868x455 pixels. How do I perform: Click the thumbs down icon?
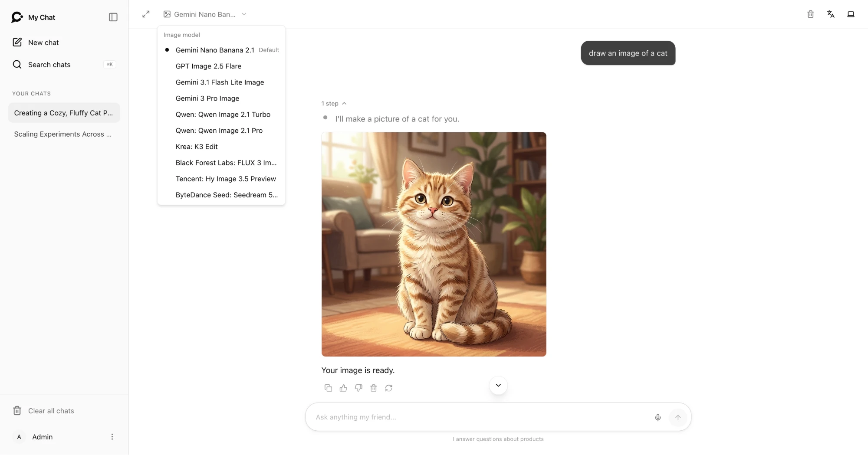[358, 388]
